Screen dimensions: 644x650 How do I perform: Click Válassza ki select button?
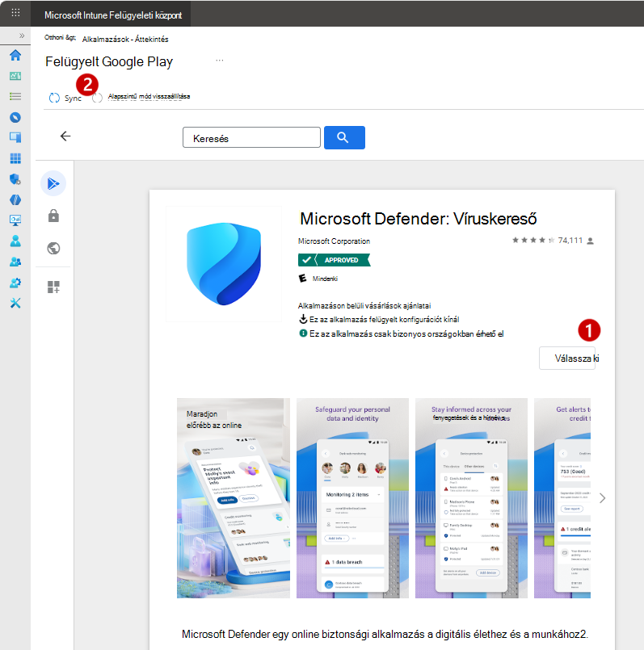(567, 359)
